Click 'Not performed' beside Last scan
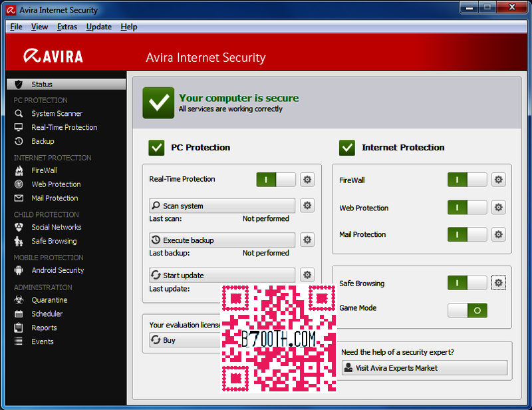 [x=265, y=218]
